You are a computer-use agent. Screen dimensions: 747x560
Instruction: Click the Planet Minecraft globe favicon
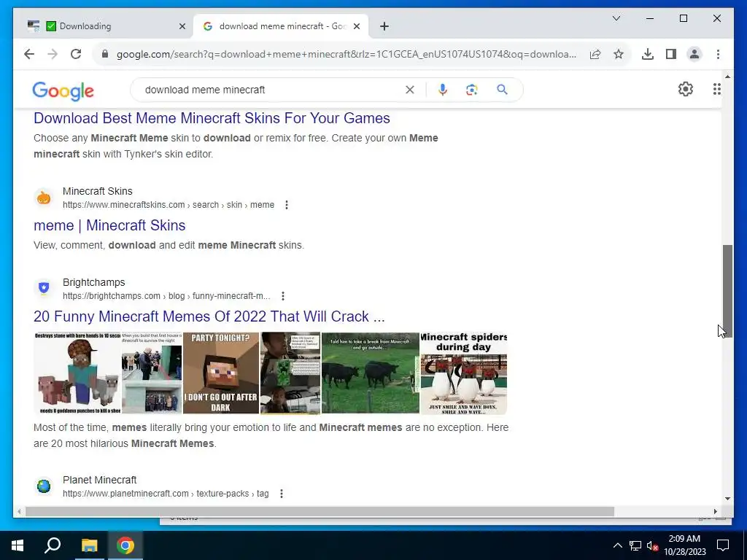point(43,486)
